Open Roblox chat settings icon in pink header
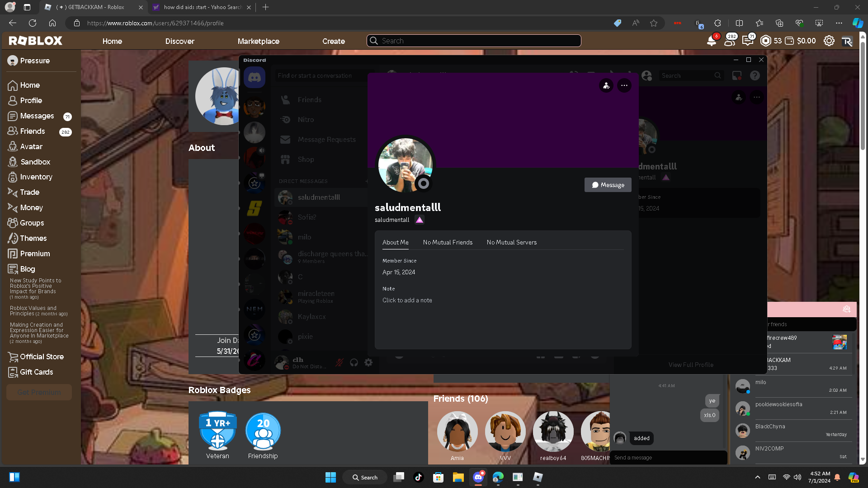This screenshot has height=488, width=868. [847, 310]
